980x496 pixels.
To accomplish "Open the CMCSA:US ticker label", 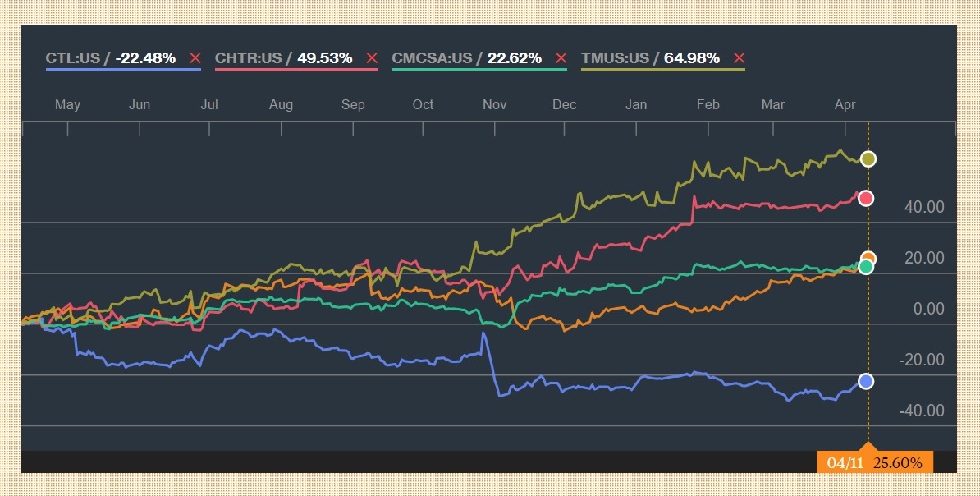I will tap(432, 58).
